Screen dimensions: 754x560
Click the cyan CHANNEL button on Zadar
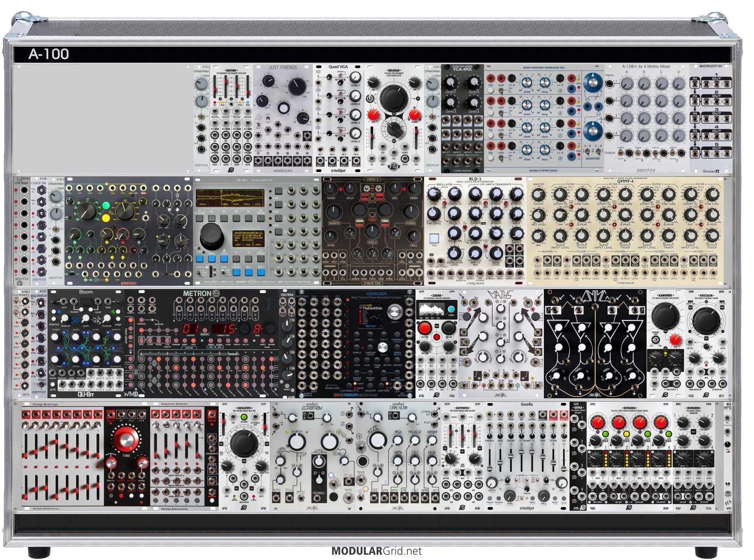[451, 309]
